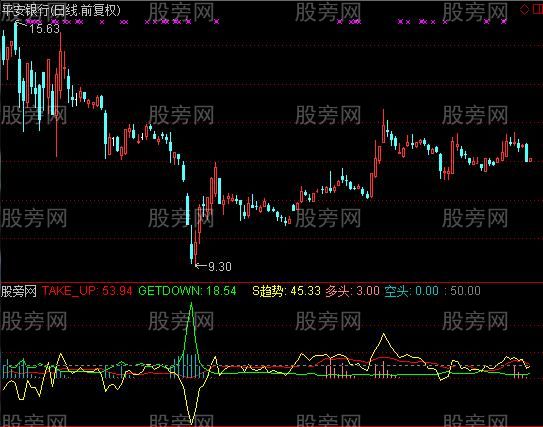Select the S趋势: 45.33 indicator value

(286, 291)
